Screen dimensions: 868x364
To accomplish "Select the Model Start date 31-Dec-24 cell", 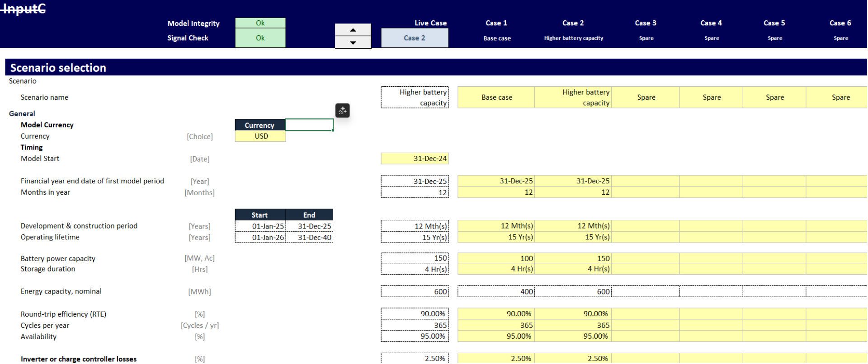I will point(415,159).
